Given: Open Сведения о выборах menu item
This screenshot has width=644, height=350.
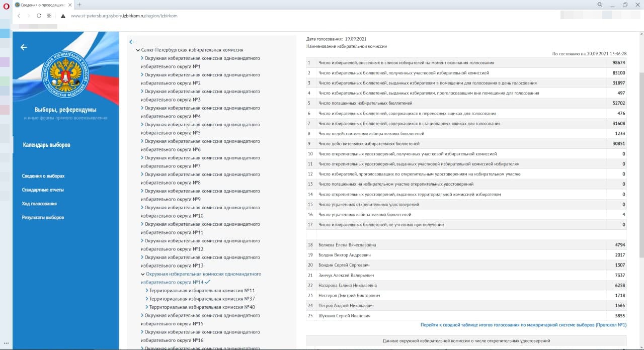Looking at the screenshot, I should [43, 176].
